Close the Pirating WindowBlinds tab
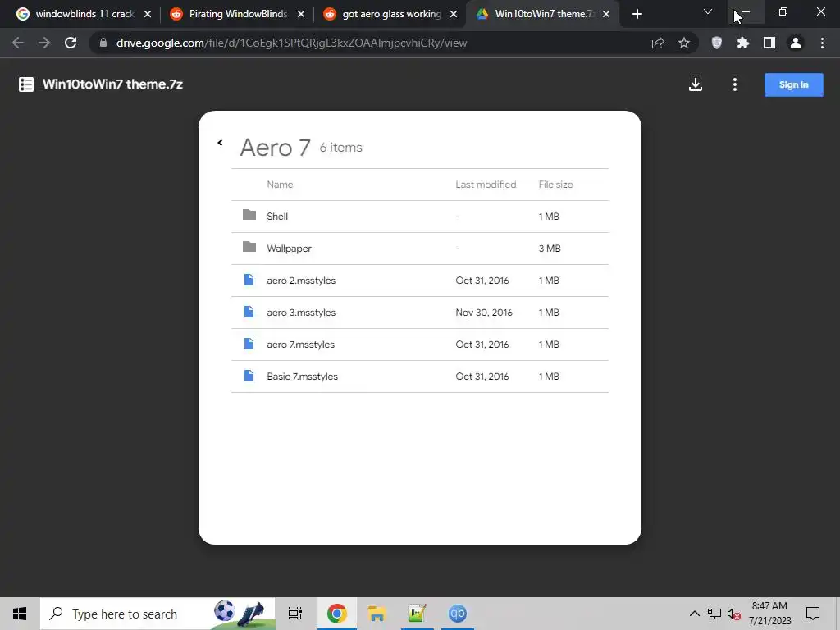 pos(301,15)
